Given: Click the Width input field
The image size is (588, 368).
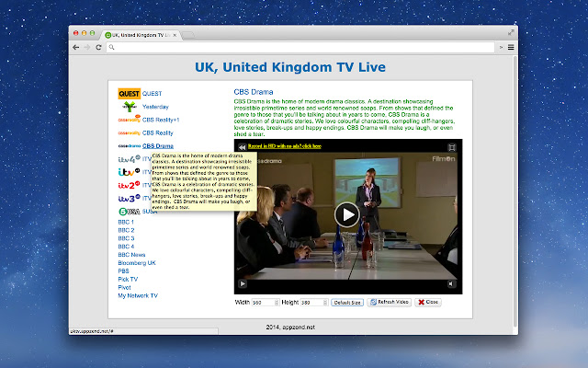Looking at the screenshot, I should [266, 303].
